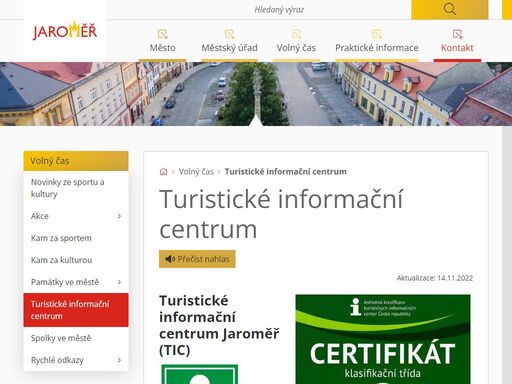Open the Rychlé odkazy sidebar link

tap(57, 360)
